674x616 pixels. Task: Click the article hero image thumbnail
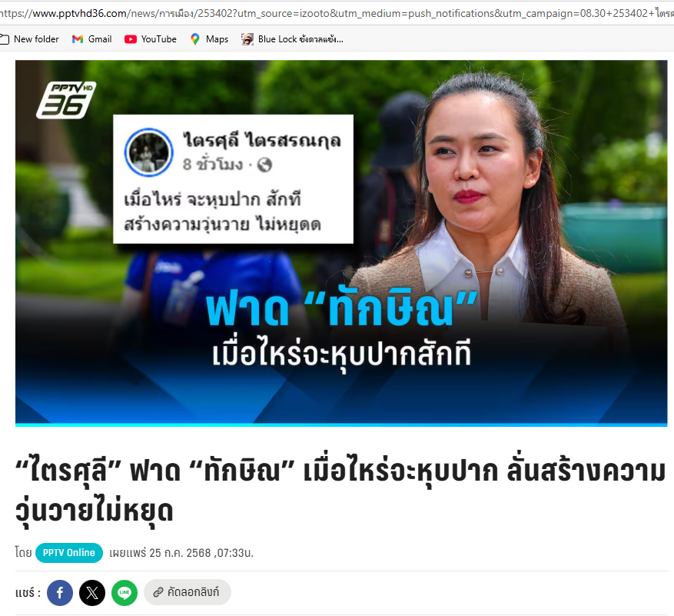pos(341,243)
